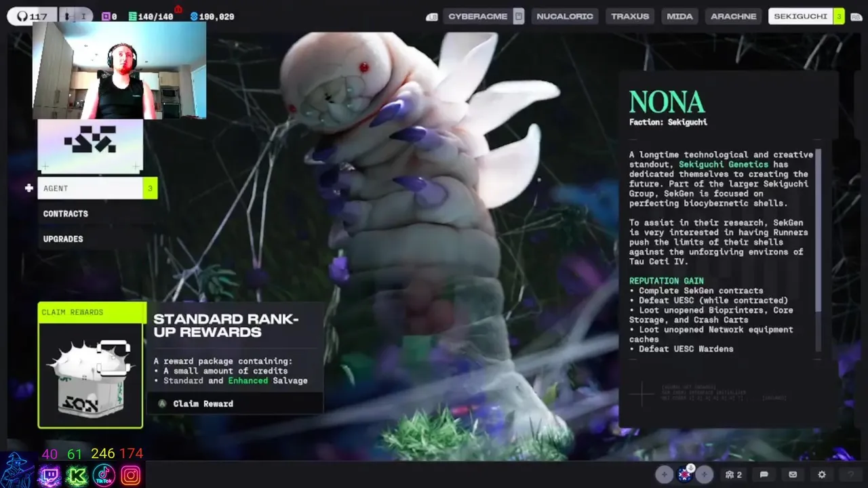Image resolution: width=868 pixels, height=488 pixels.
Task: Click the Claim Reward button
Action: click(x=235, y=403)
